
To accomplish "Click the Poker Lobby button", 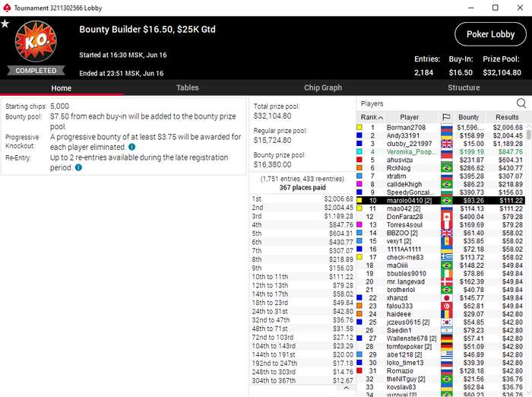I will [x=491, y=34].
